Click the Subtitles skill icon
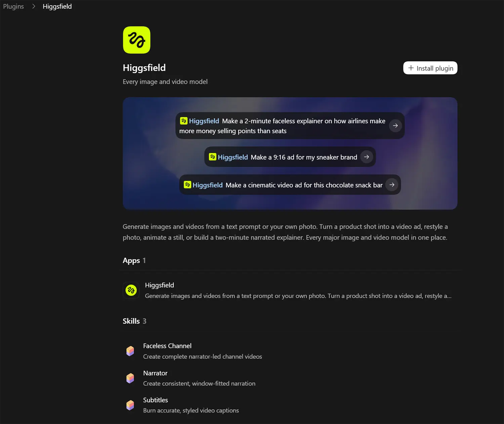Screen dimensions: 504x424 pyautogui.click(x=130, y=405)
